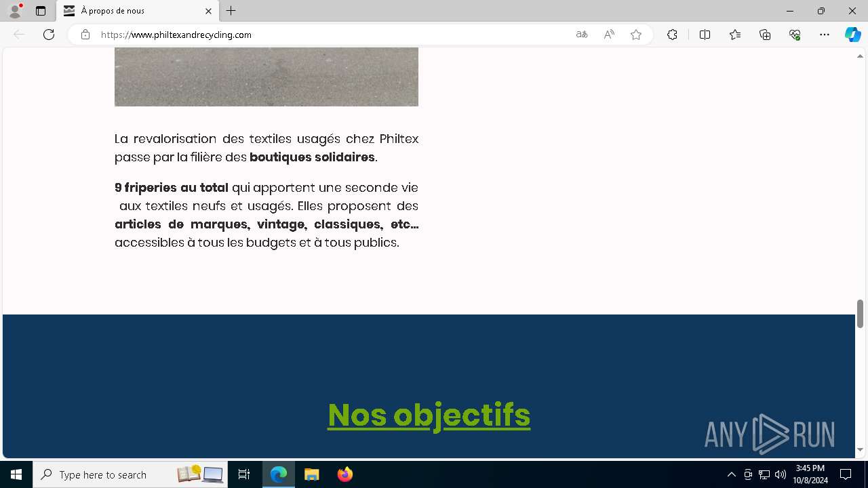Open the volume tray icon
This screenshot has height=488, width=868.
[x=780, y=474]
